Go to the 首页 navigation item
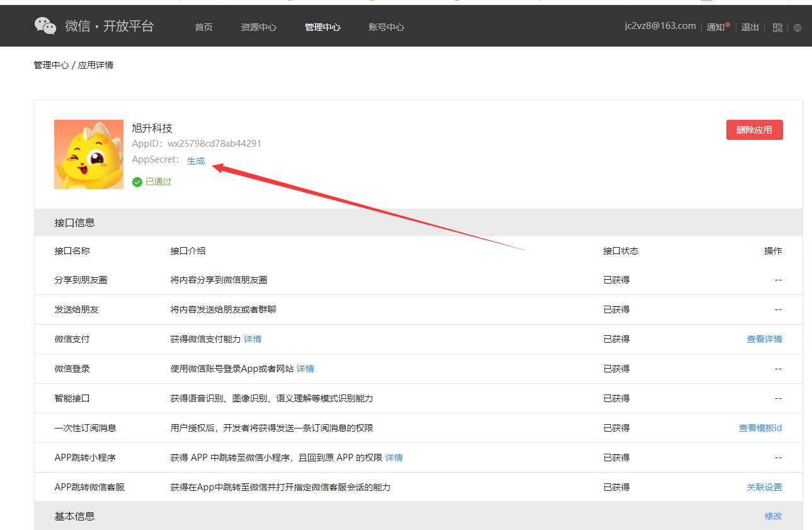 point(204,27)
